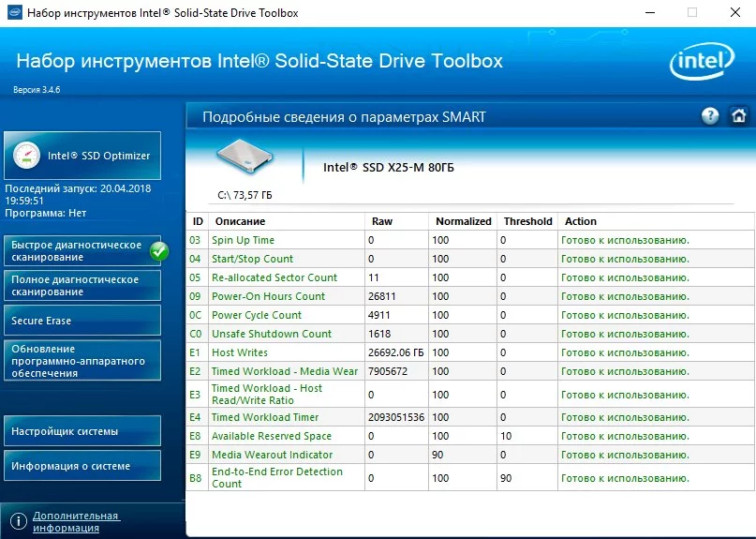Click Action text in Host Writes row
Screen dimensions: 756x539
click(626, 352)
